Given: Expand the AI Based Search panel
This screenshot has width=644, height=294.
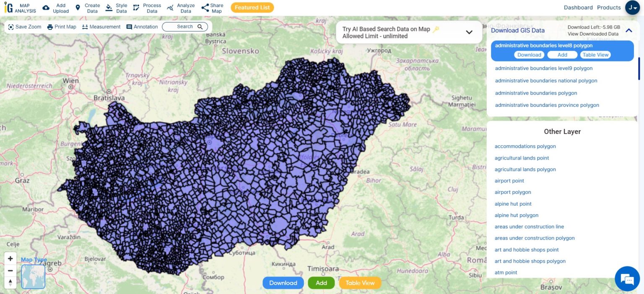Looking at the screenshot, I should (469, 32).
